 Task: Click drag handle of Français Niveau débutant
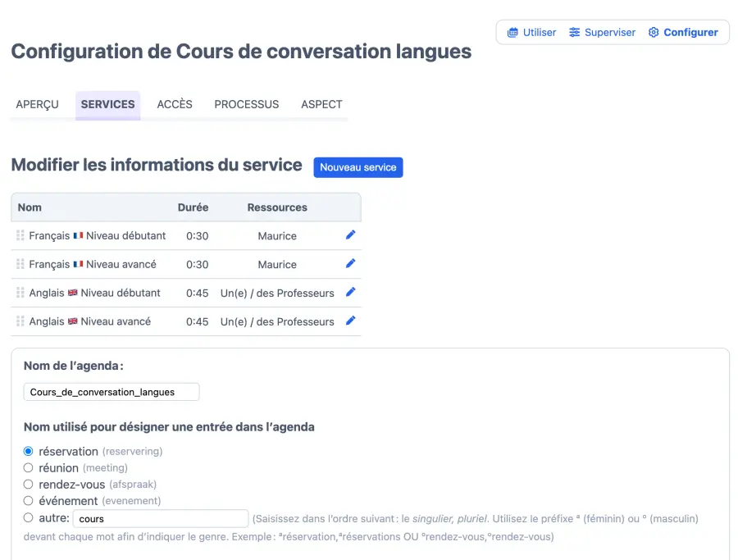[20, 236]
